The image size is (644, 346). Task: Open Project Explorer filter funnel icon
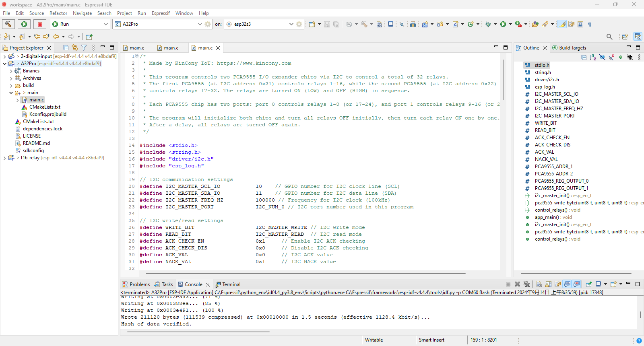[x=84, y=47]
